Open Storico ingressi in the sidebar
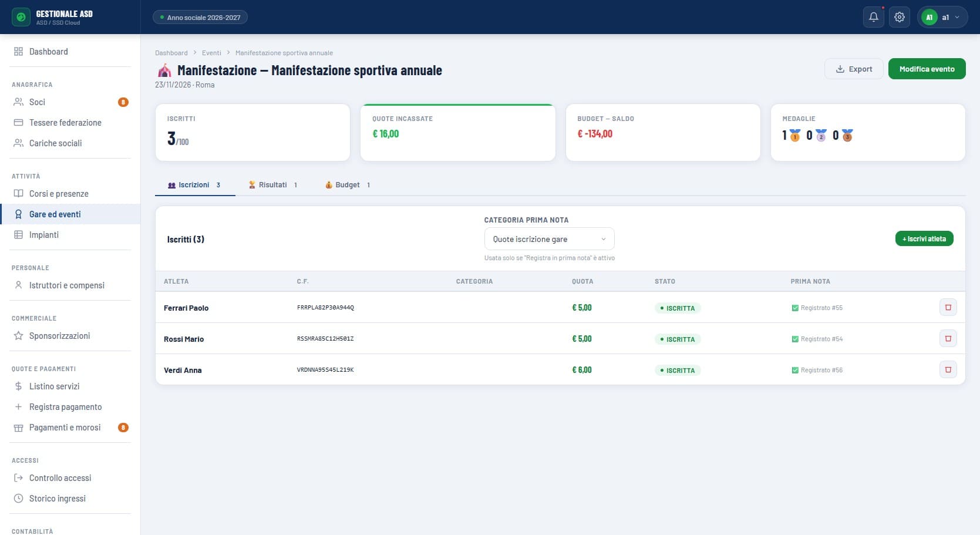The width and height of the screenshot is (980, 535). coord(70,499)
